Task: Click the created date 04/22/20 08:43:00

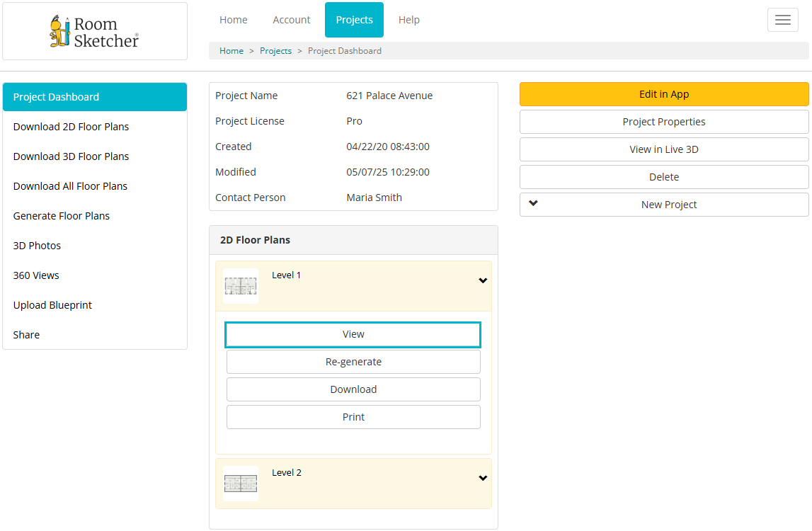Action: click(388, 147)
